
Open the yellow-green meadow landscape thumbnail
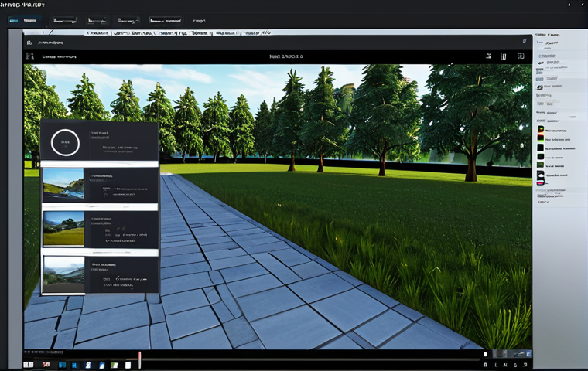[63, 228]
